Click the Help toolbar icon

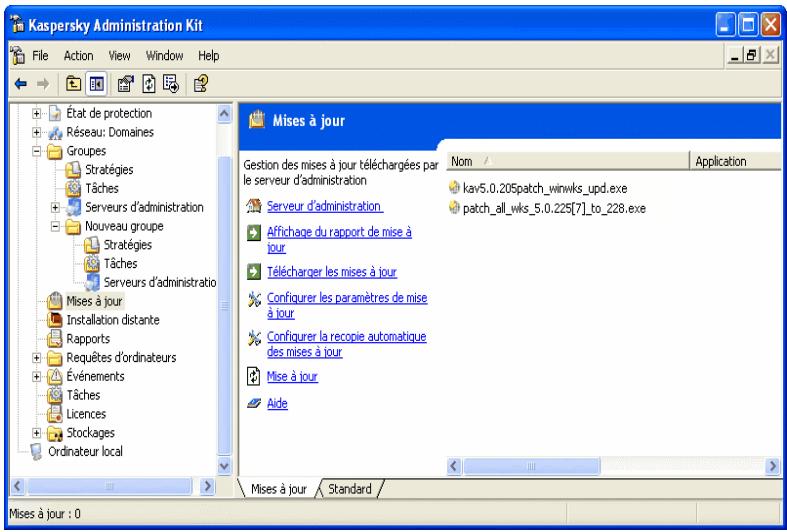[x=201, y=84]
